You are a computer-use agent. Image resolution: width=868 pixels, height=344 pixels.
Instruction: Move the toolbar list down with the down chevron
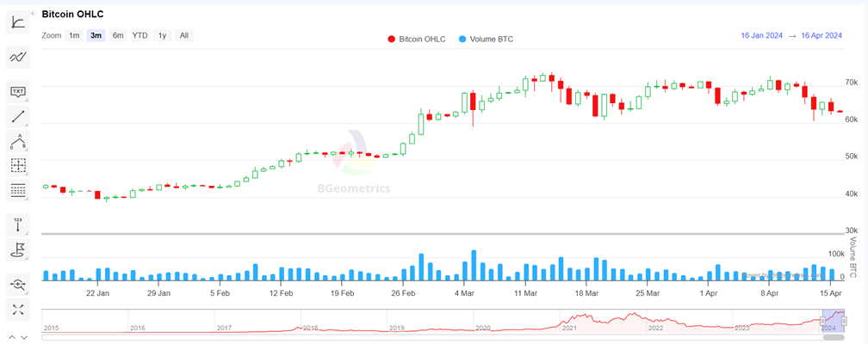click(x=24, y=337)
